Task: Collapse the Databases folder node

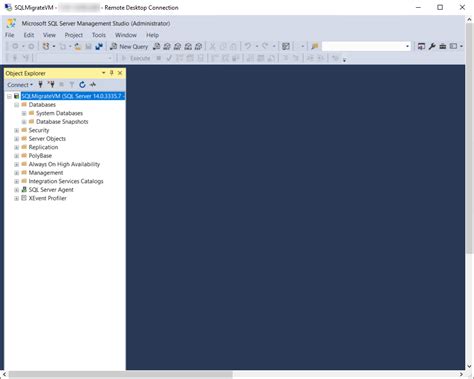Action: point(16,105)
